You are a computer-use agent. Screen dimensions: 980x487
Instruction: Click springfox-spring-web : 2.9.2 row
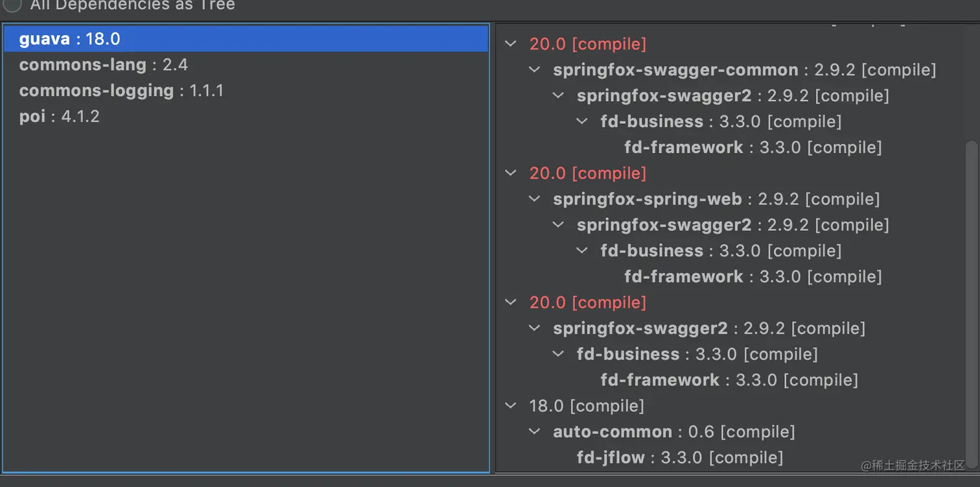(x=716, y=199)
